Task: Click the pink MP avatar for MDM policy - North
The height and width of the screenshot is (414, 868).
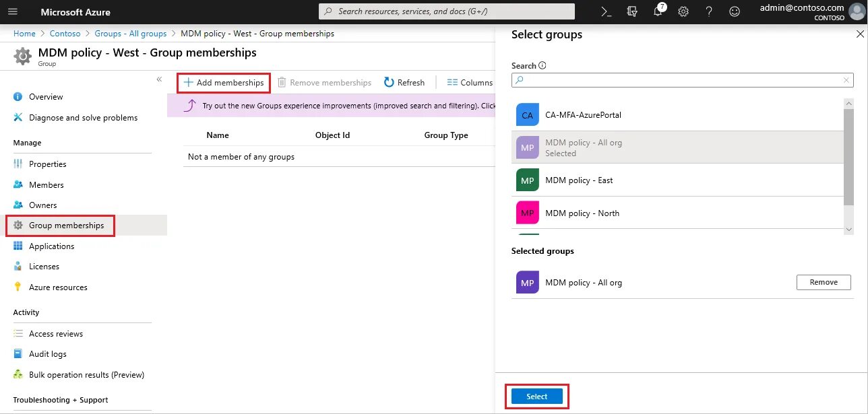Action: [x=528, y=213]
